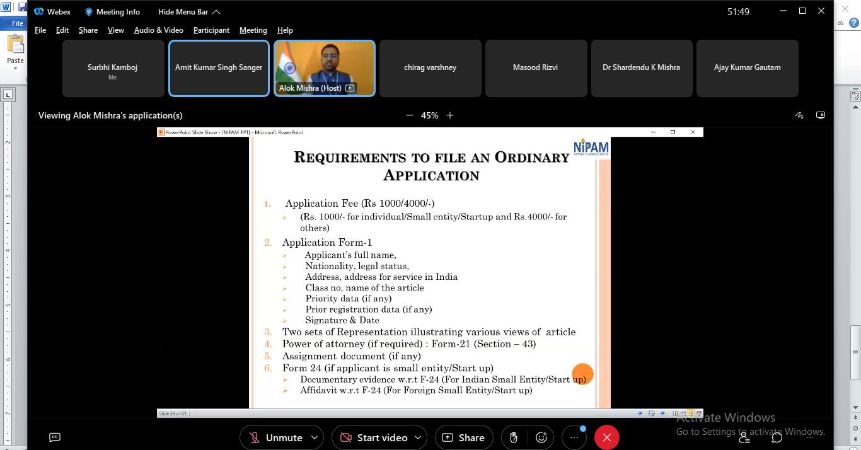Open the more options ellipsis button
Screen dimensions: 861x450
(x=573, y=437)
